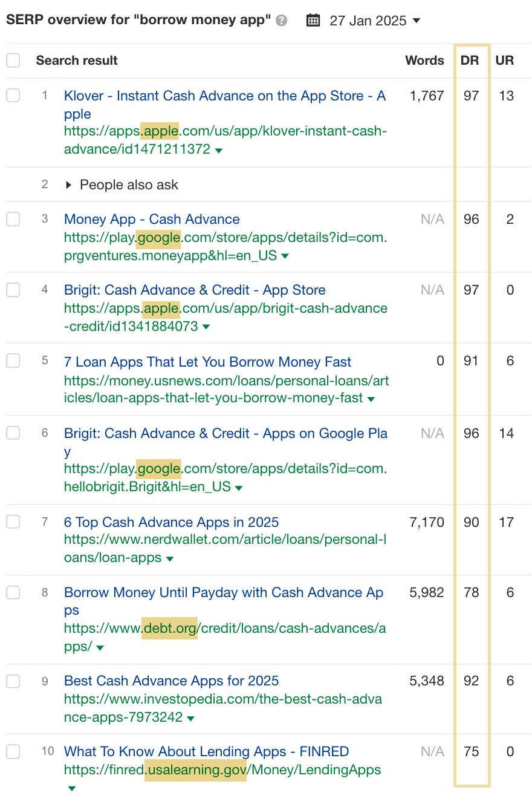Click words value 5,982 in debt.org row

pos(427,593)
